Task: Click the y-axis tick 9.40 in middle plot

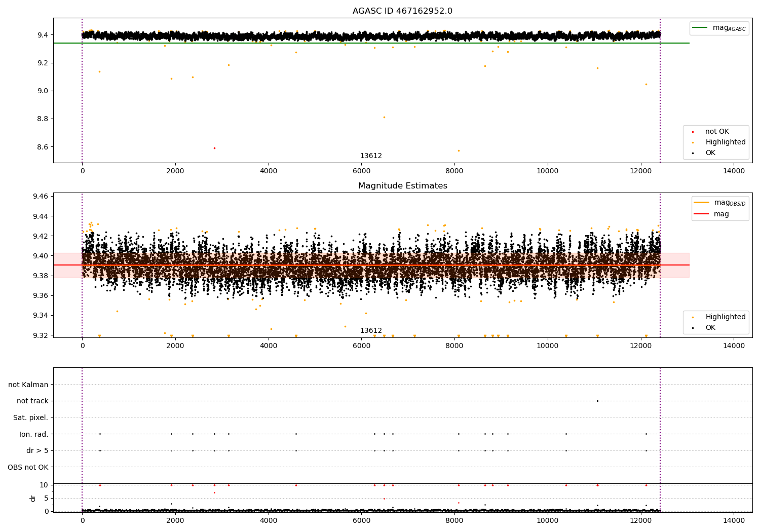Action: click(x=40, y=256)
